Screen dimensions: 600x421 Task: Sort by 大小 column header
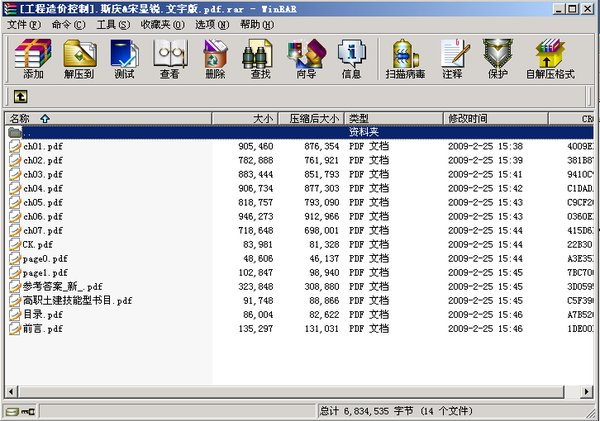(245, 119)
